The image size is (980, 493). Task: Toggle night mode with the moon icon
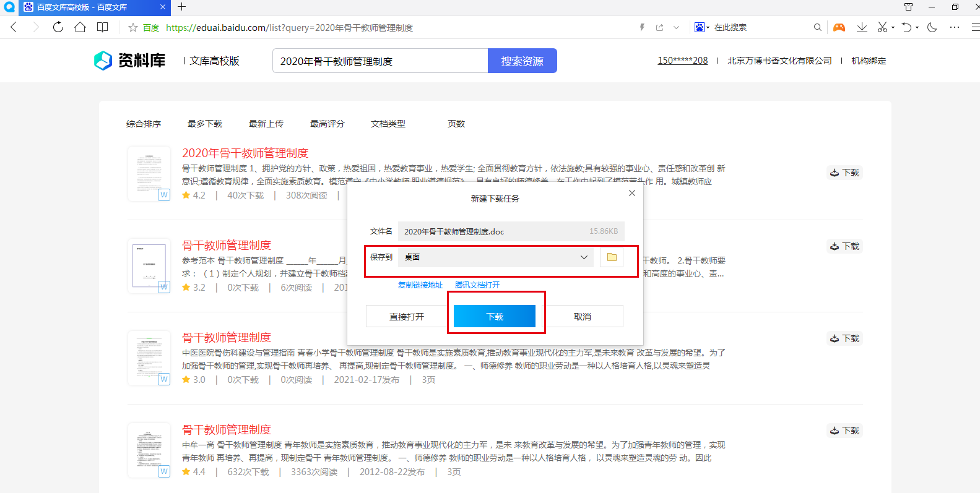coord(932,27)
